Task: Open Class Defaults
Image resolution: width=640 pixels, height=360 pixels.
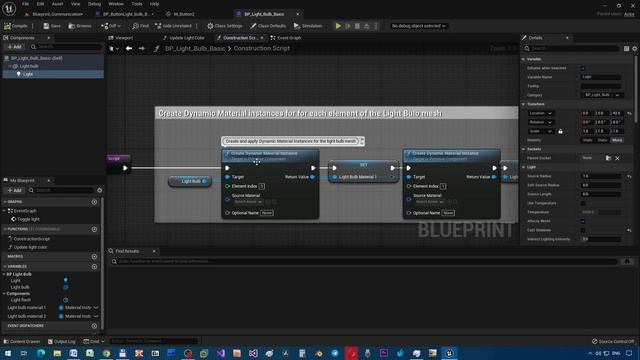Action: click(268, 26)
